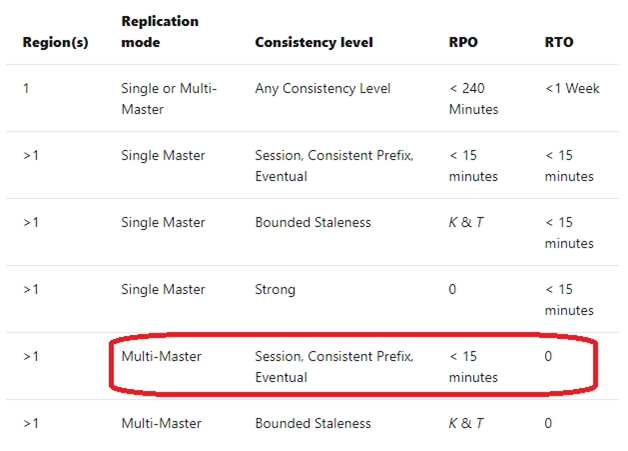The height and width of the screenshot is (451, 628).
Task: Select the Bounded Staleness cell for Single Master
Action: pos(313,222)
